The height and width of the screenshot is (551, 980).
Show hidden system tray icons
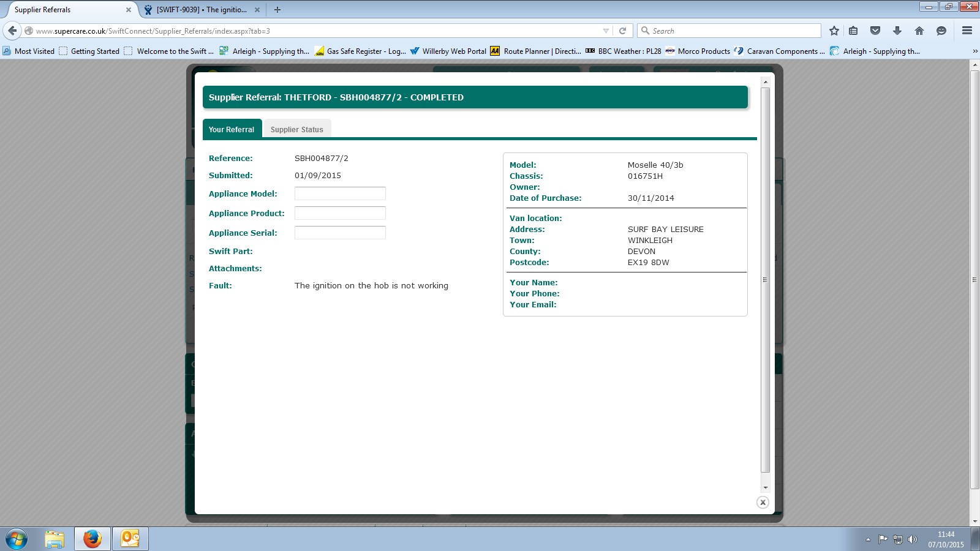point(868,539)
